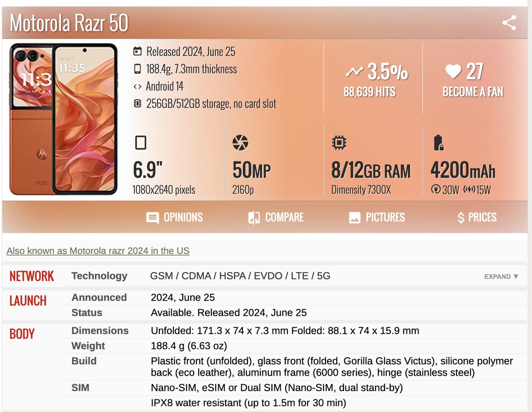View the Pictures gallery
This screenshot has height=412, width=532.
click(x=377, y=218)
